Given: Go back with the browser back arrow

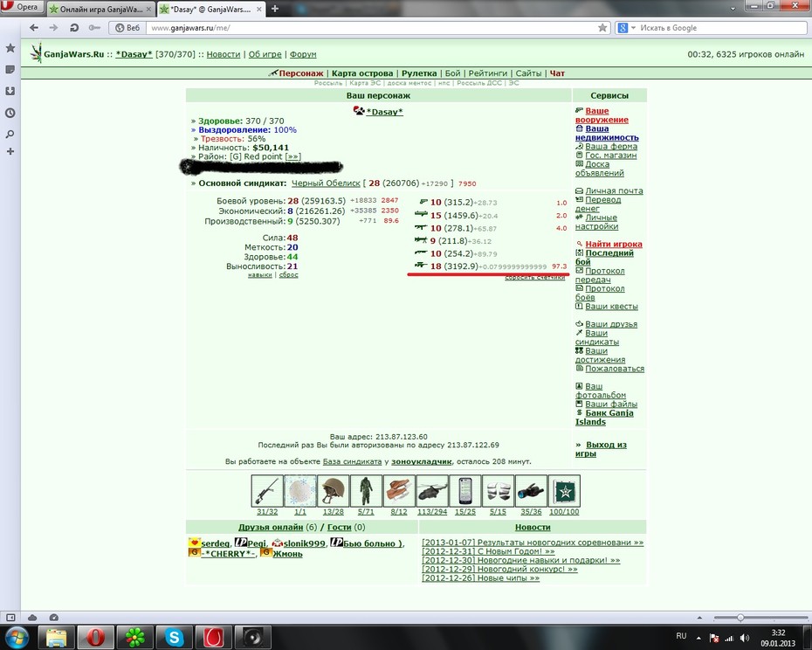Looking at the screenshot, I should [34, 28].
